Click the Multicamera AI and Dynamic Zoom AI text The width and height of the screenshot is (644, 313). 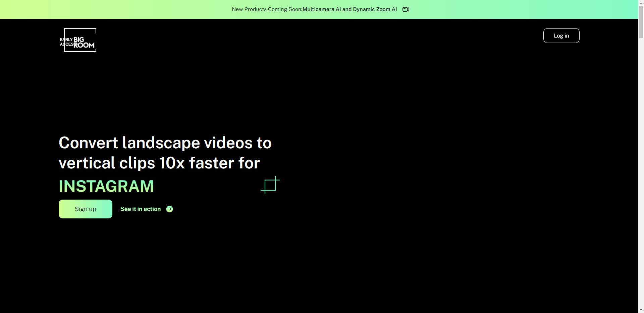pos(350,9)
